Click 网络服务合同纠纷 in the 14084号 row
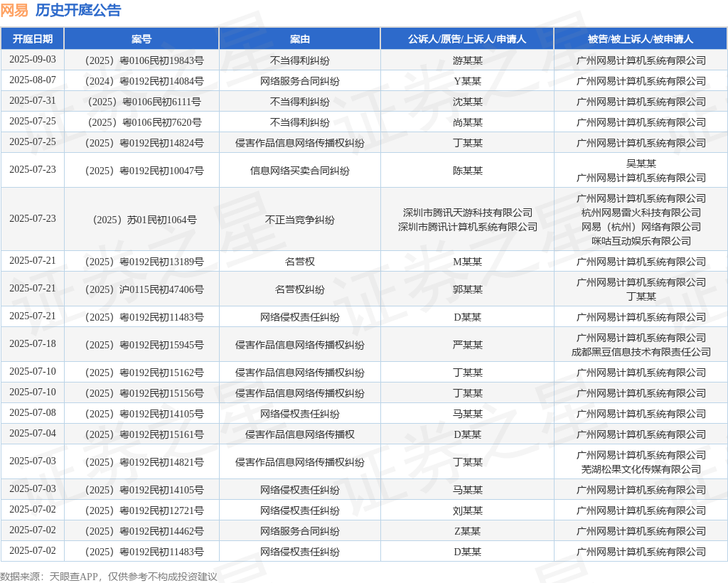 [300, 81]
